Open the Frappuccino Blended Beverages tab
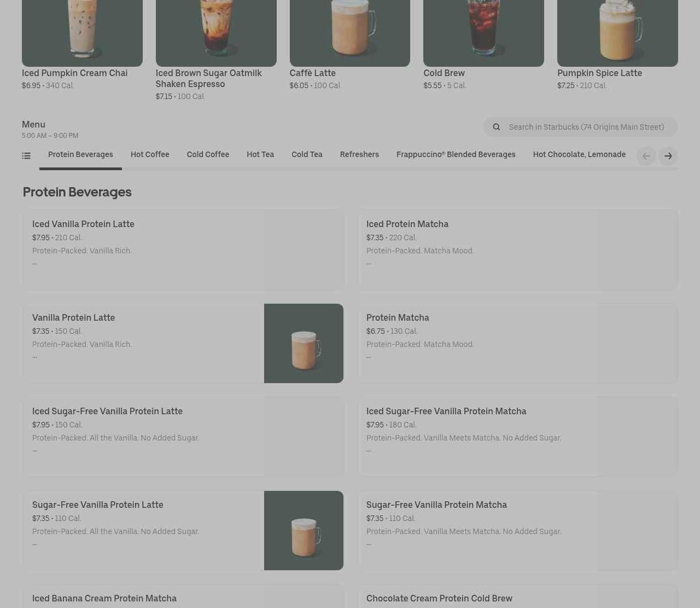Viewport: 700px width, 608px height. pyautogui.click(x=456, y=155)
